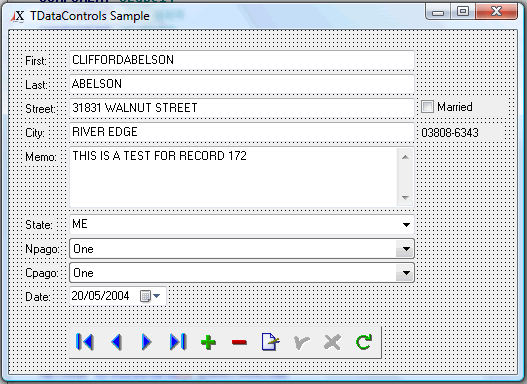This screenshot has height=384, width=527.
Task: Insert new record with green plus
Action: [208, 342]
